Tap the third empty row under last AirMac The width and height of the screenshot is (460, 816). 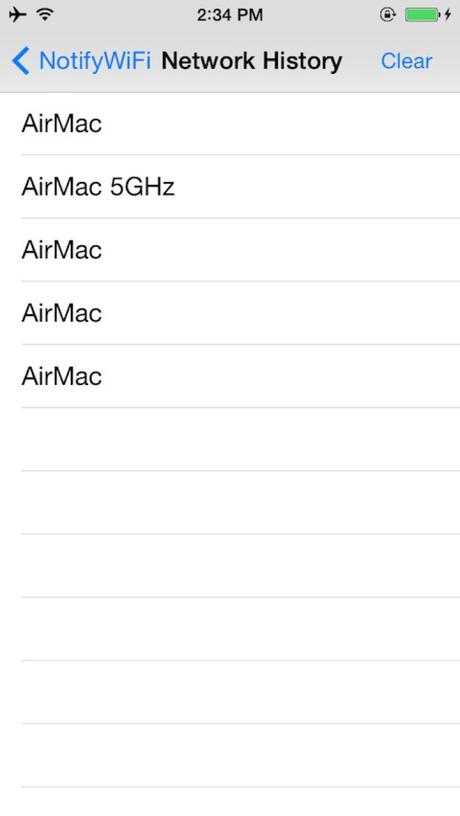pos(230,566)
